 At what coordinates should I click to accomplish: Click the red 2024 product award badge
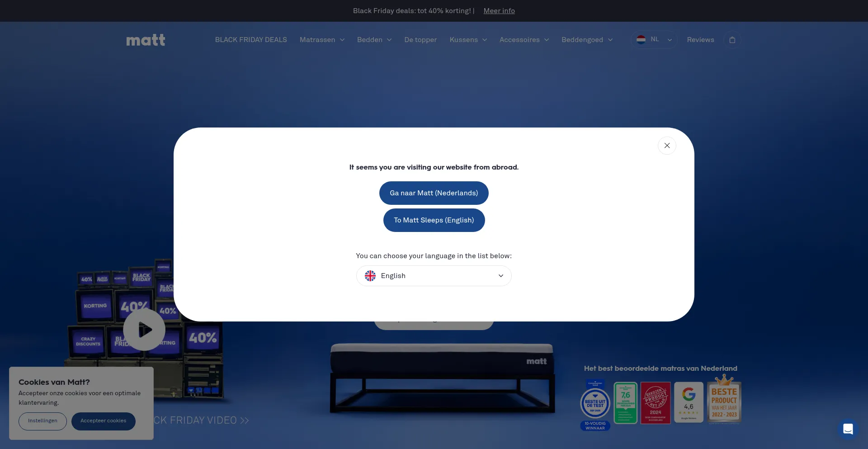pyautogui.click(x=655, y=402)
